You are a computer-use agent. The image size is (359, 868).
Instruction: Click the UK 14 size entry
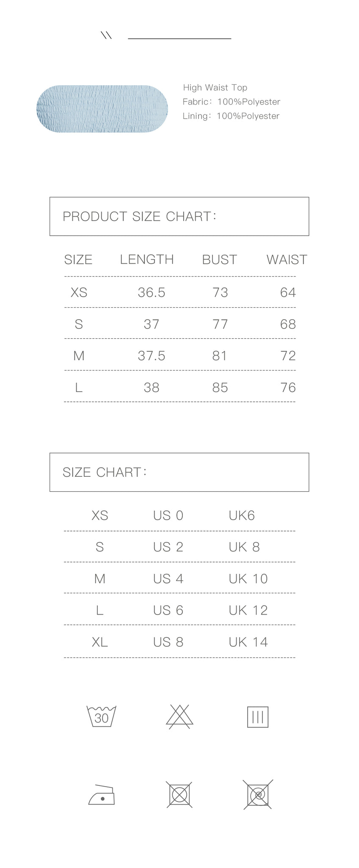(248, 642)
